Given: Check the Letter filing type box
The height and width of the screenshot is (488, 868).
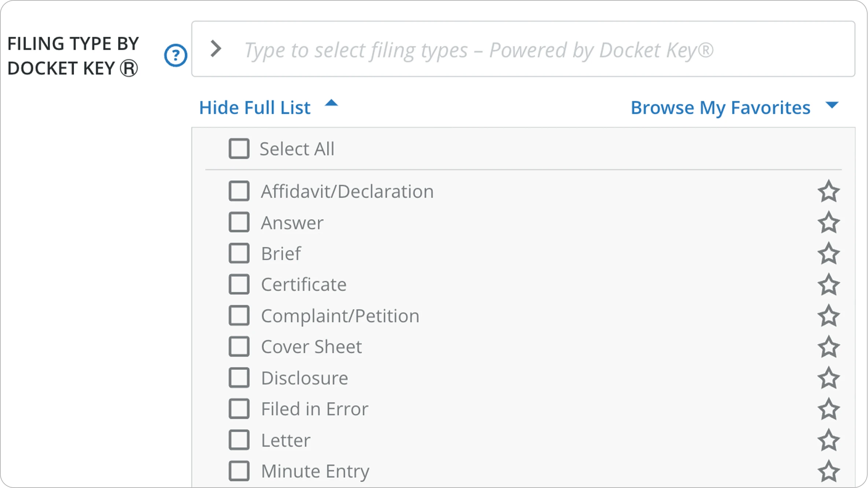Looking at the screenshot, I should [239, 440].
